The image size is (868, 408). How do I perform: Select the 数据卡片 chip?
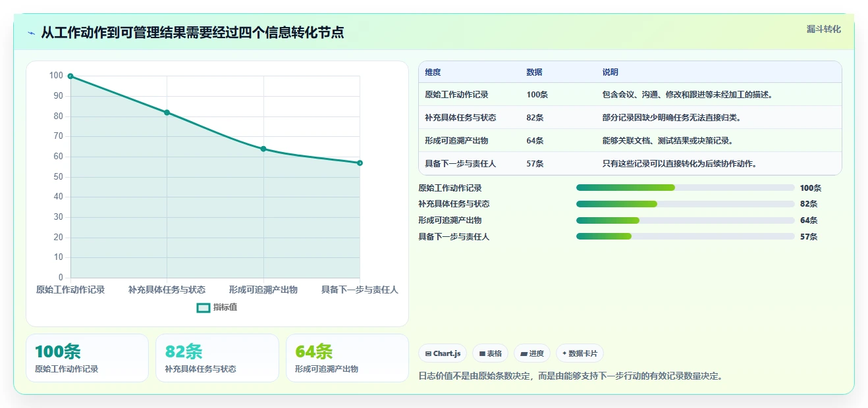[580, 353]
